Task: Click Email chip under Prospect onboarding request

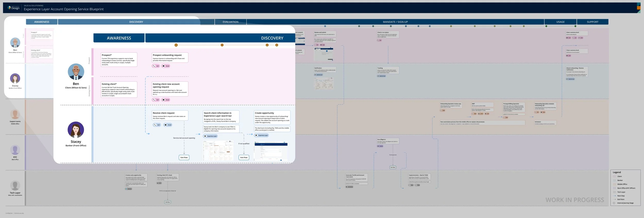Action: pos(166,66)
